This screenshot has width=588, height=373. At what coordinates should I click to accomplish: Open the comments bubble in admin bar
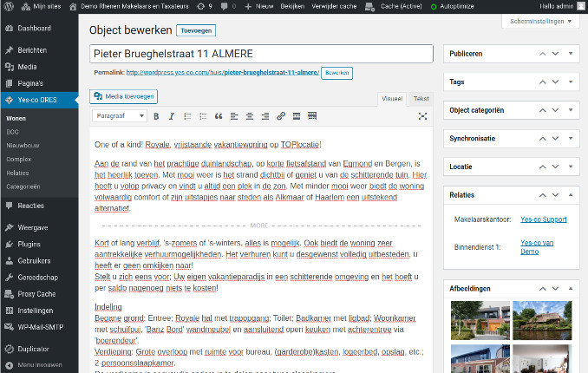pos(228,6)
